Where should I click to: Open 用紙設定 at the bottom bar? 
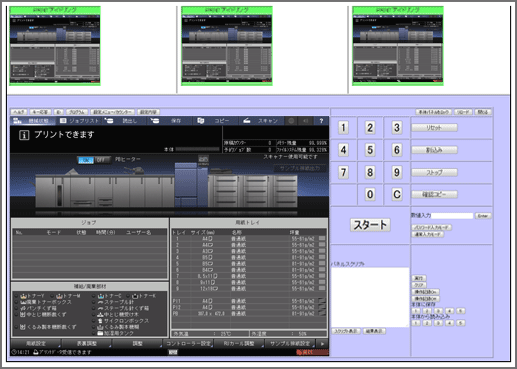(x=36, y=343)
